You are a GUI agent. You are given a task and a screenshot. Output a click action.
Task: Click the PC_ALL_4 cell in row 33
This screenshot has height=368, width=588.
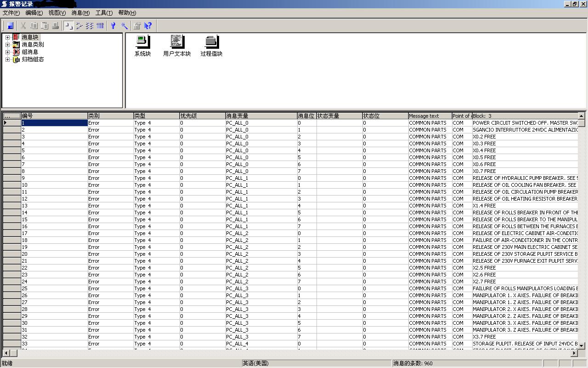click(x=261, y=344)
